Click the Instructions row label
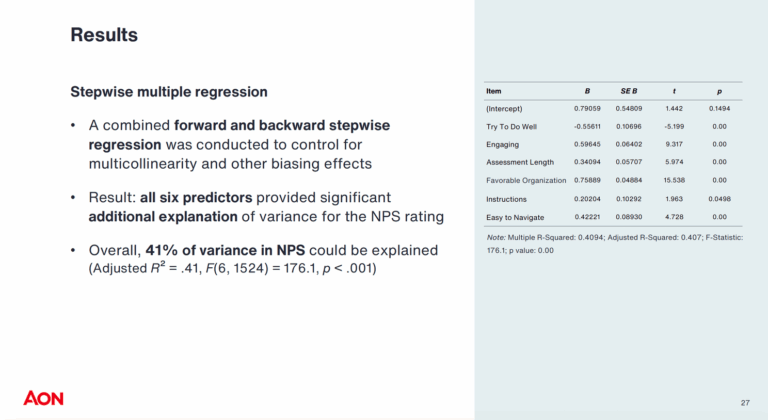This screenshot has width=768, height=420. (508, 198)
